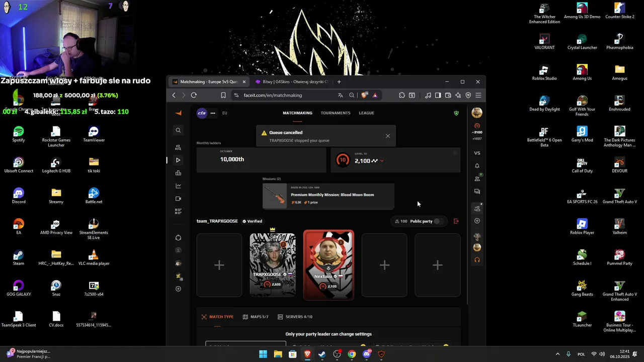Image resolution: width=644 pixels, height=362 pixels.
Task: Switch to the Bitwy G4Skins browser tab
Action: (292, 81)
